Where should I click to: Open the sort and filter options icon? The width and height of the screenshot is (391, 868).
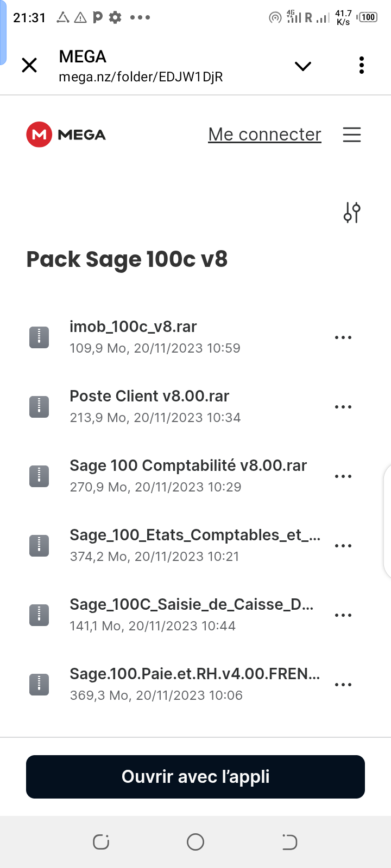pyautogui.click(x=352, y=213)
